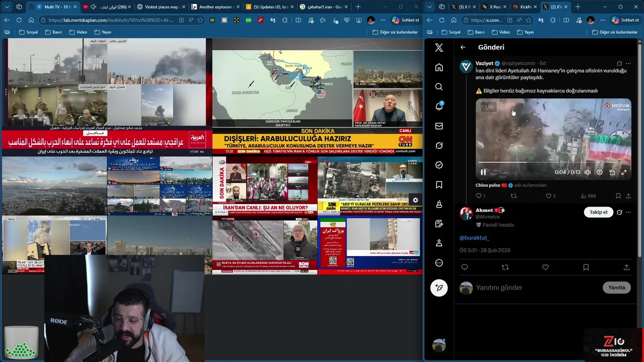Compose a new post with feather button
This screenshot has width=644, height=362.
439,288
